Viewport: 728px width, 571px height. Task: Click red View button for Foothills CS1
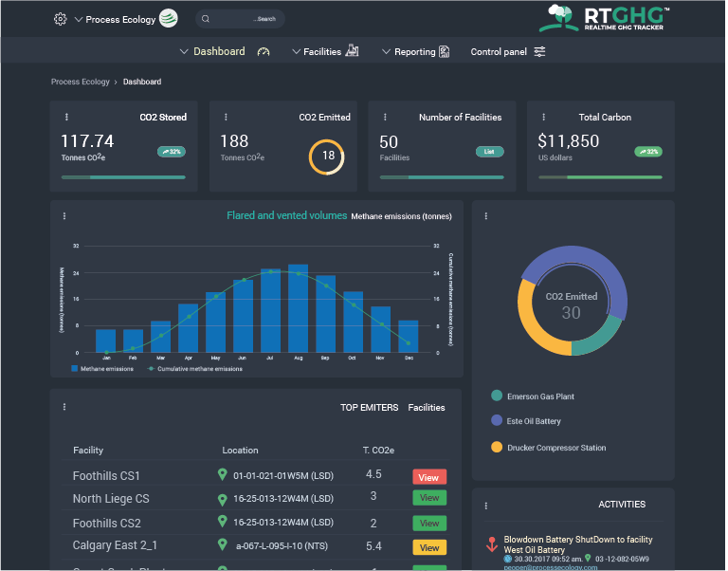coord(429,477)
